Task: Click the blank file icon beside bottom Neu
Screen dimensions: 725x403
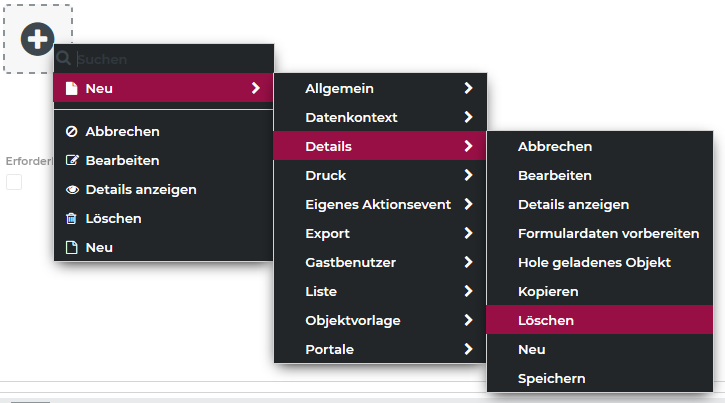Action: pyautogui.click(x=71, y=247)
